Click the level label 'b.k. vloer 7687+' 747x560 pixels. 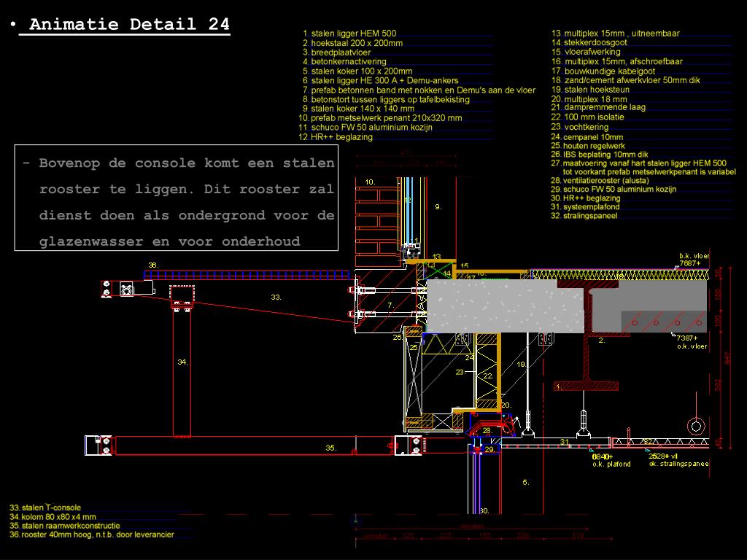[694, 260]
